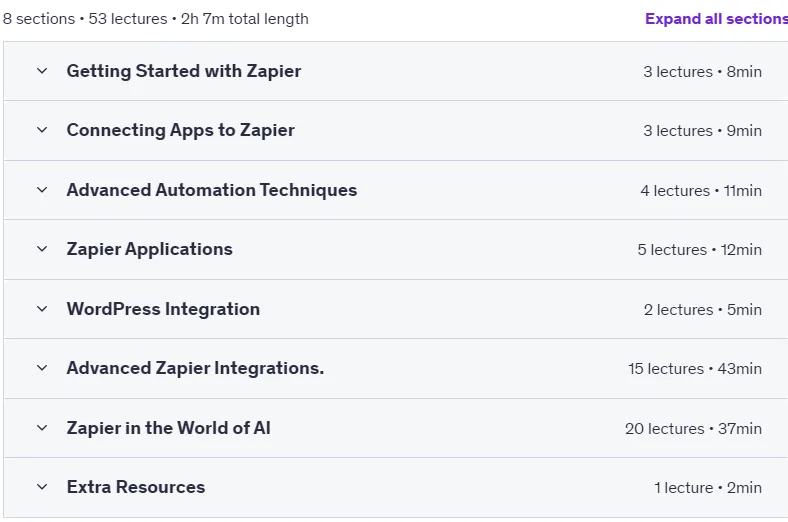Screen dimensions: 788x522
Task: Expand the Extra Resources chevron
Action: click(x=42, y=487)
